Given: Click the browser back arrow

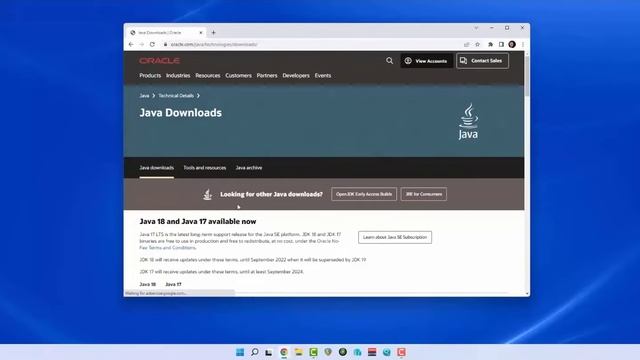Looking at the screenshot, I should tap(131, 44).
